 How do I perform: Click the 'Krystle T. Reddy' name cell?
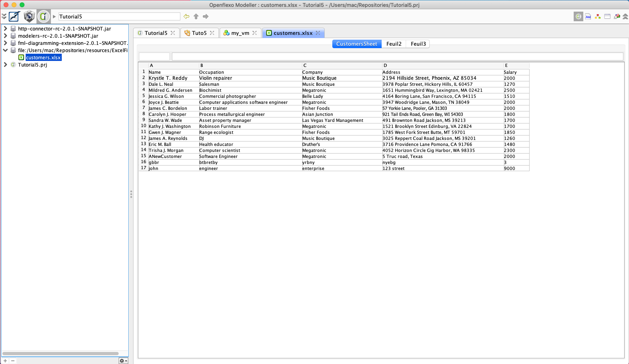coord(174,78)
